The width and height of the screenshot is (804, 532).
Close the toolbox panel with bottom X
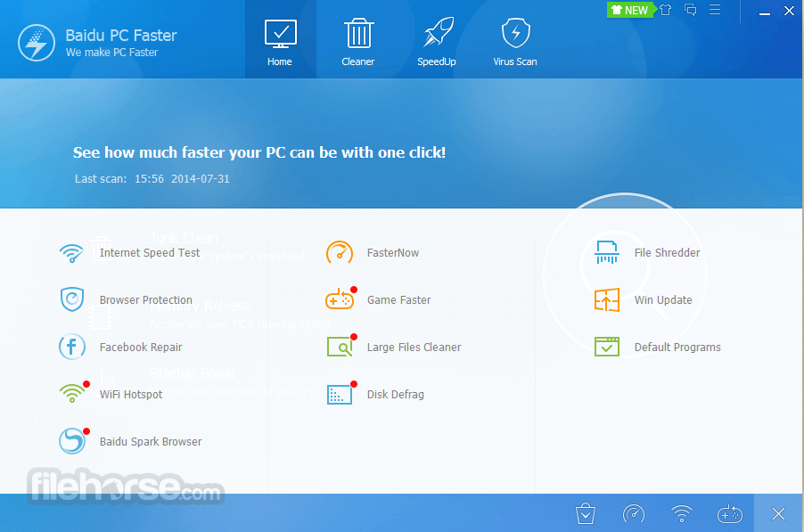click(778, 513)
